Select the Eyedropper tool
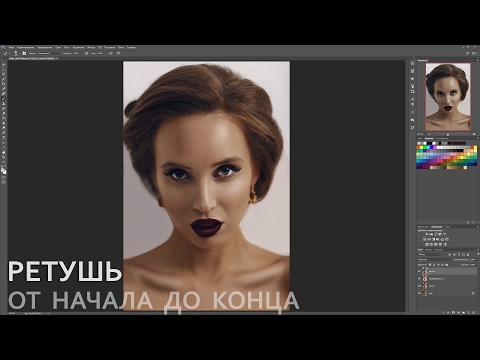The width and height of the screenshot is (480, 360). pyautogui.click(x=4, y=88)
